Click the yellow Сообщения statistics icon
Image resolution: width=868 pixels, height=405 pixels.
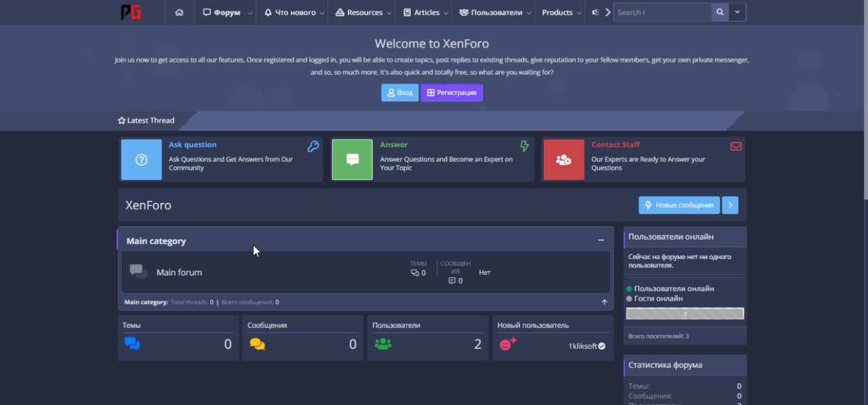click(x=257, y=344)
